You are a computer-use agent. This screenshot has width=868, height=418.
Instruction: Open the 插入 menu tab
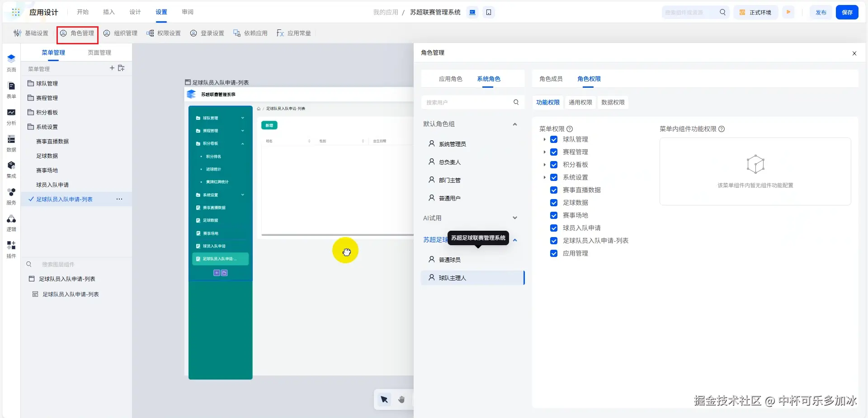109,12
